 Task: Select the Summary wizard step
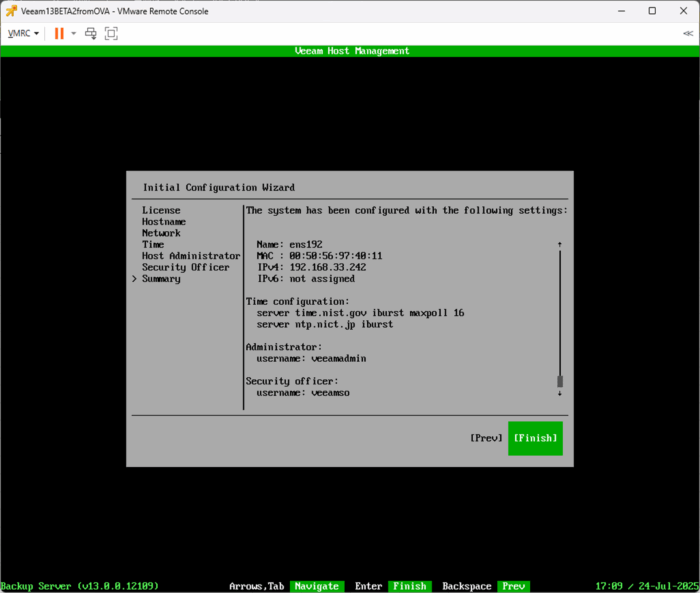[x=161, y=279]
